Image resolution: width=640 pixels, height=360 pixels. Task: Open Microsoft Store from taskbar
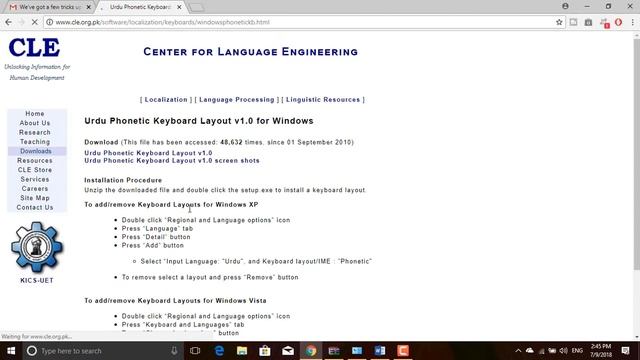[265, 351]
